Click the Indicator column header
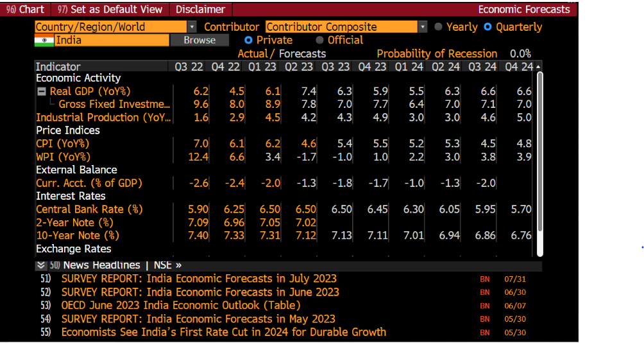This screenshot has width=644, height=343. pyautogui.click(x=58, y=67)
